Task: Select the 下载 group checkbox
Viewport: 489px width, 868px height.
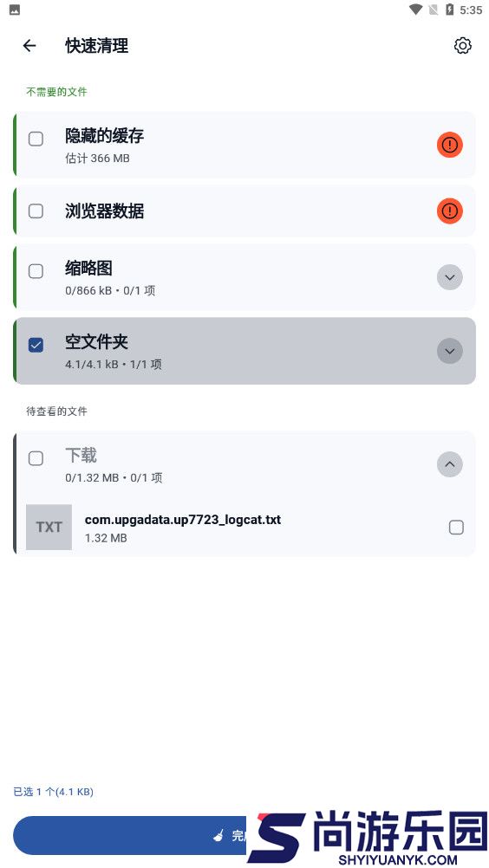Action: (36, 458)
